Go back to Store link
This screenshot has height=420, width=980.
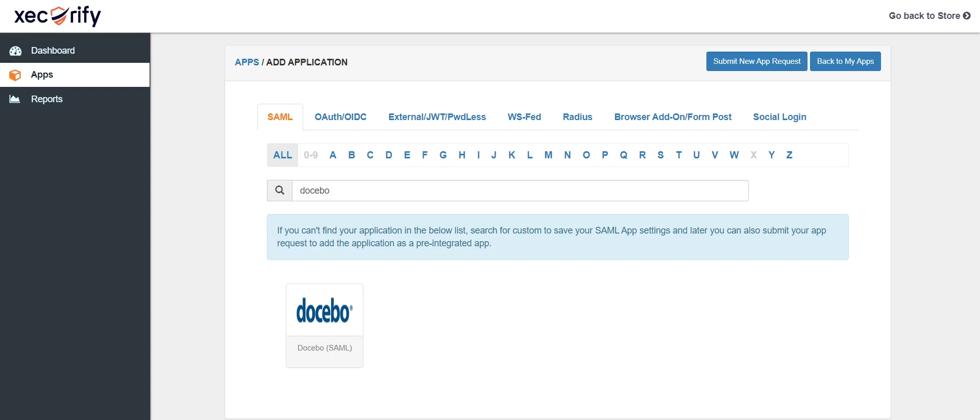[929, 16]
